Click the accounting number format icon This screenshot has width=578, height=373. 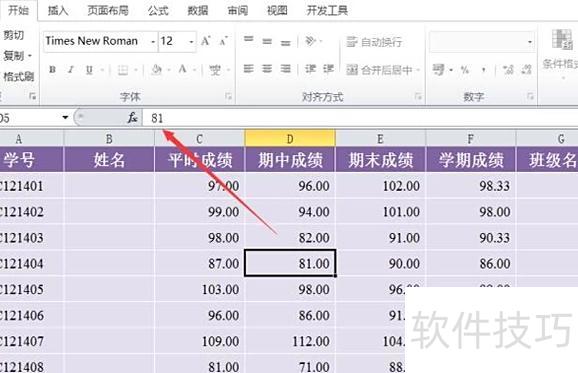[438, 69]
